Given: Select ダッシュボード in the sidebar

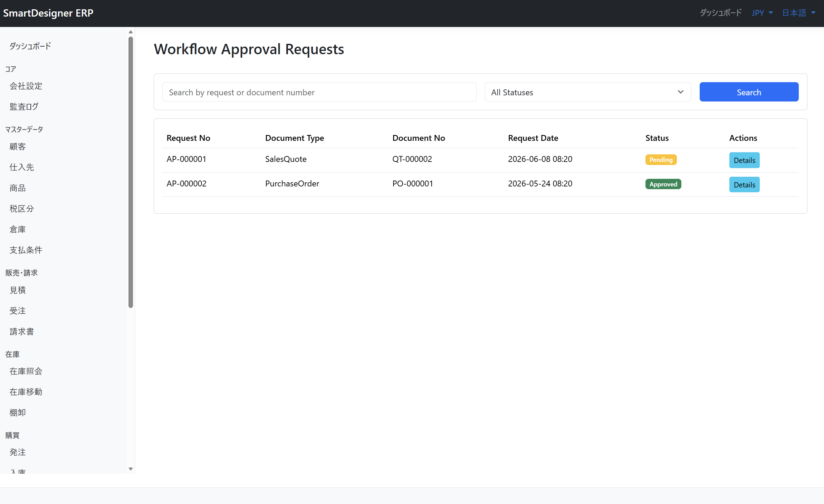Looking at the screenshot, I should click(x=30, y=46).
